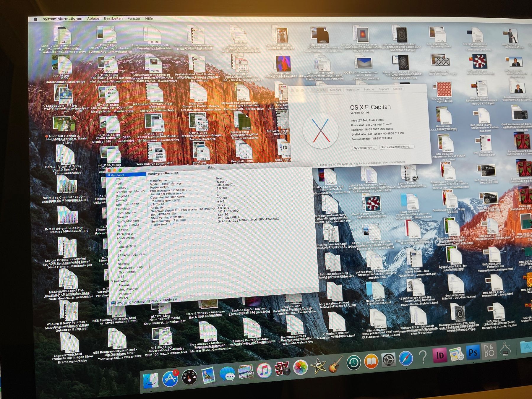Open Preview app in the Dock
Screen dimensions: 532x399
pos(246,372)
